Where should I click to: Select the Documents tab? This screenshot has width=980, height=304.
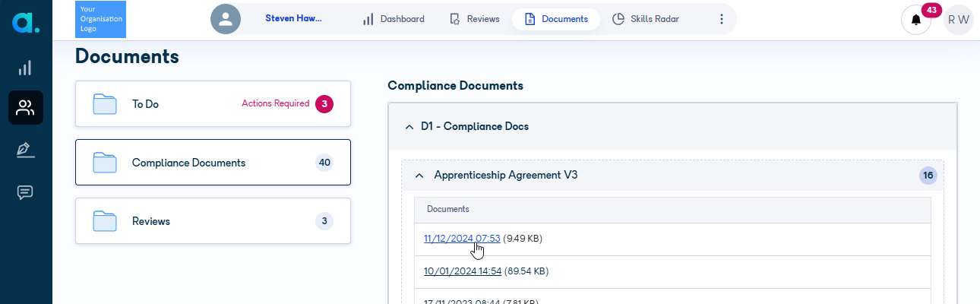(556, 19)
